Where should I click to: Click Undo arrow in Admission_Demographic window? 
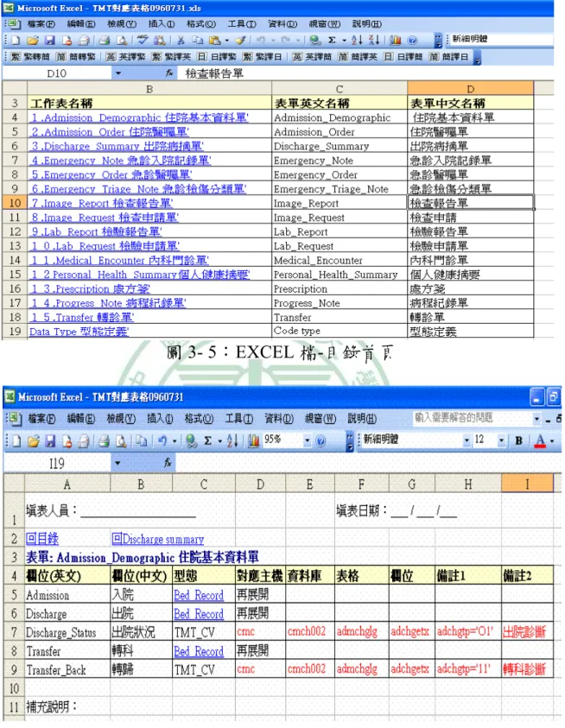tap(162, 440)
